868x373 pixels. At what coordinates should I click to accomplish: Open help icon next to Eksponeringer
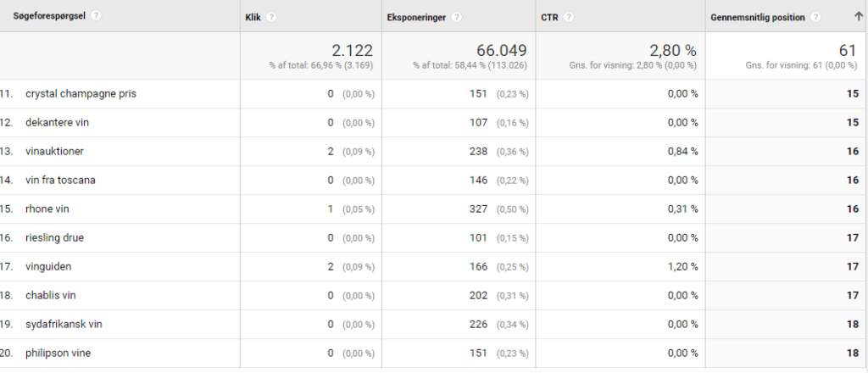coord(456,17)
